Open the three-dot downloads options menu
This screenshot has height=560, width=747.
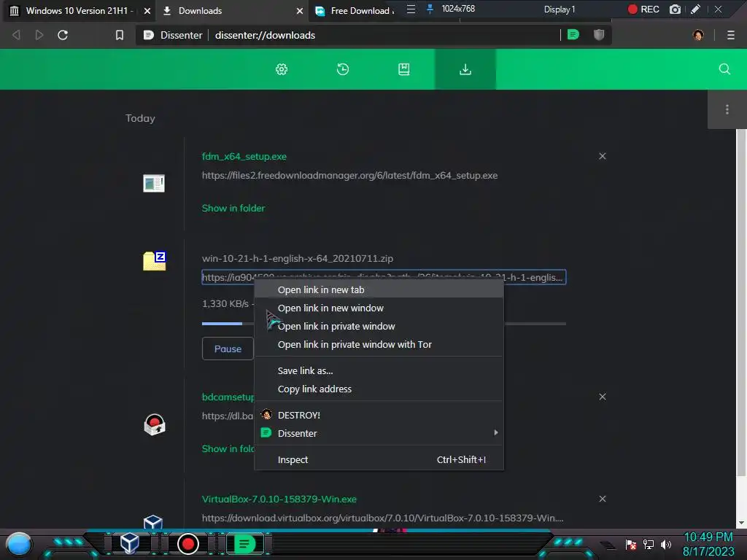point(727,109)
